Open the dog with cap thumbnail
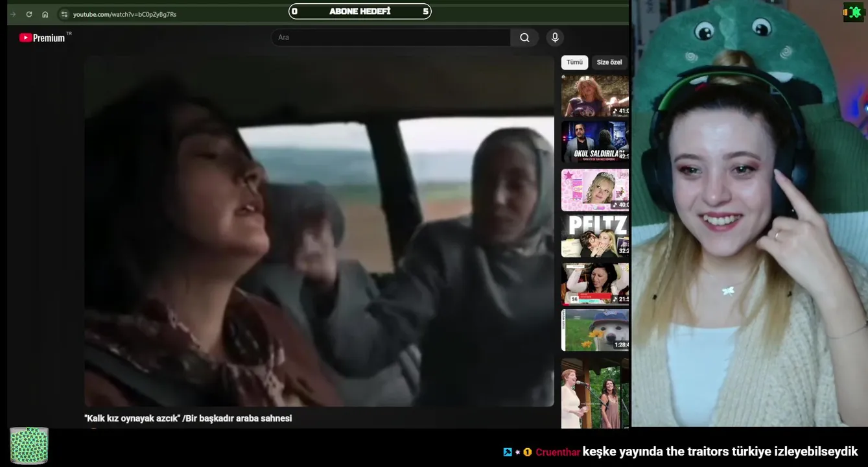 (x=595, y=330)
